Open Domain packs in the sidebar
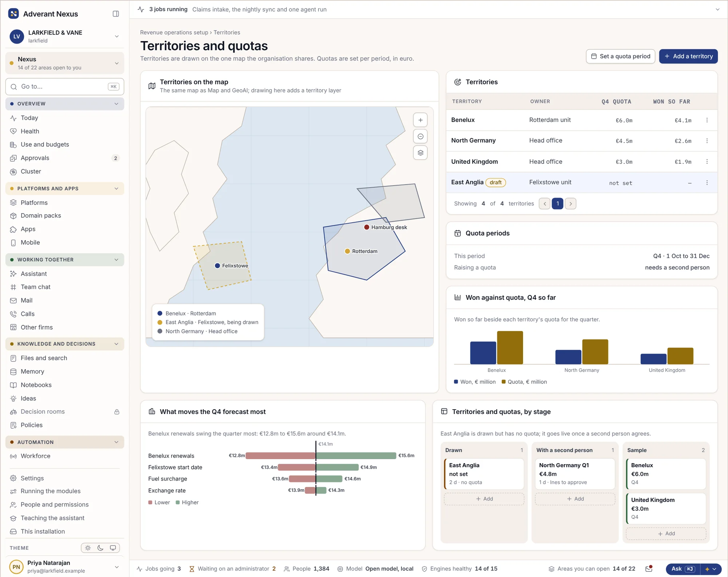This screenshot has width=728, height=577. coord(65,216)
